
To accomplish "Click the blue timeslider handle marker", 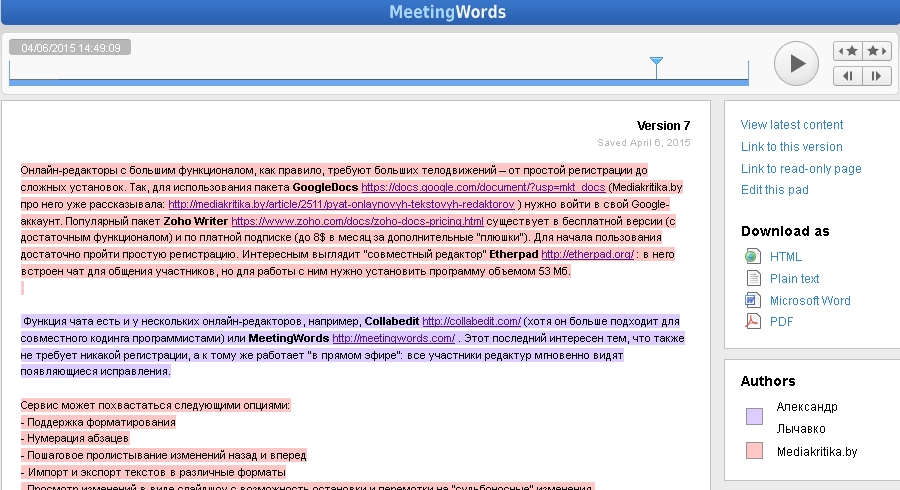I will click(x=656, y=67).
